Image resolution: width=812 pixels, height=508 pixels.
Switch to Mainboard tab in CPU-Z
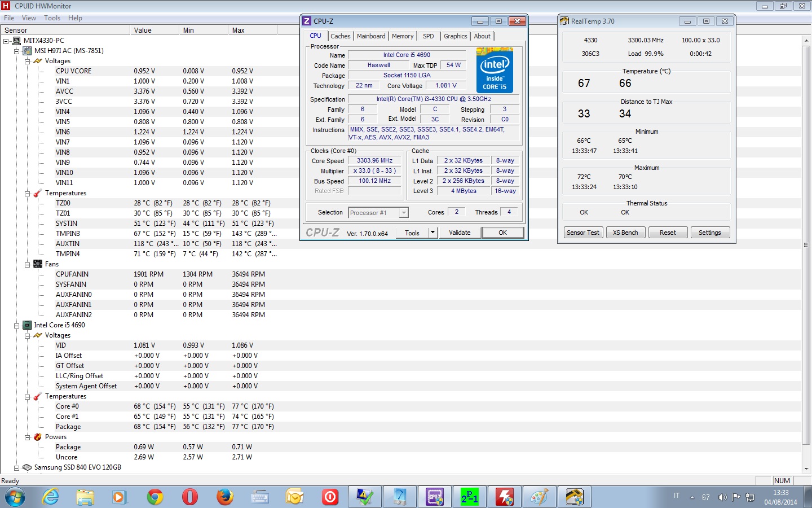(x=371, y=36)
